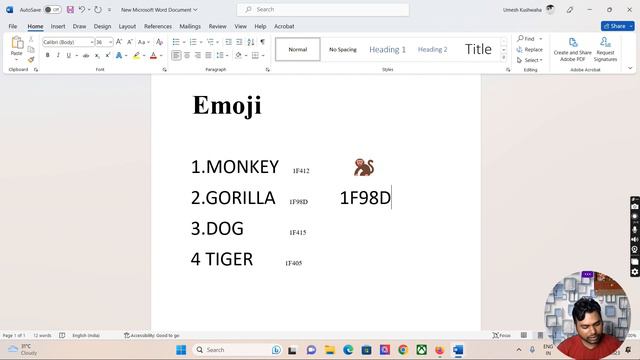
Task: Open the font size dropdown
Action: click(x=110, y=42)
